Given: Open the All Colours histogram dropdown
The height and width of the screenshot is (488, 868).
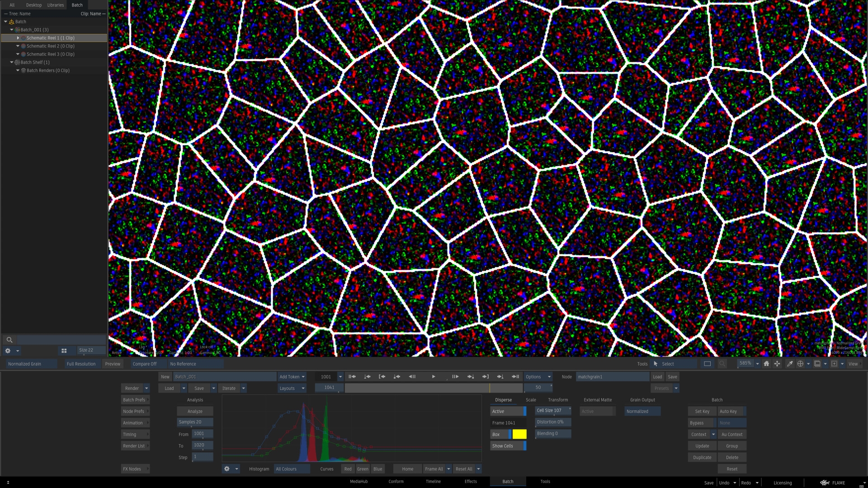Looking at the screenshot, I should tap(292, 469).
